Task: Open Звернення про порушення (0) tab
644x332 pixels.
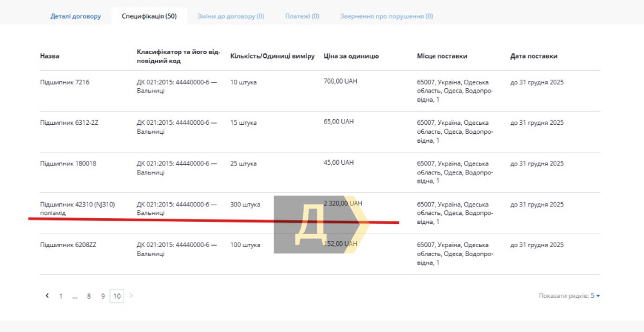Action: [x=386, y=16]
